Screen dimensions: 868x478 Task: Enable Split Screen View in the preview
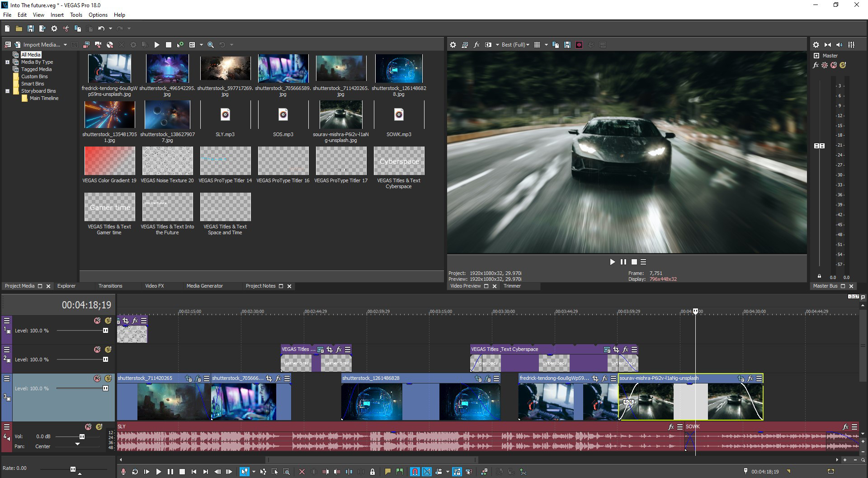pyautogui.click(x=488, y=45)
